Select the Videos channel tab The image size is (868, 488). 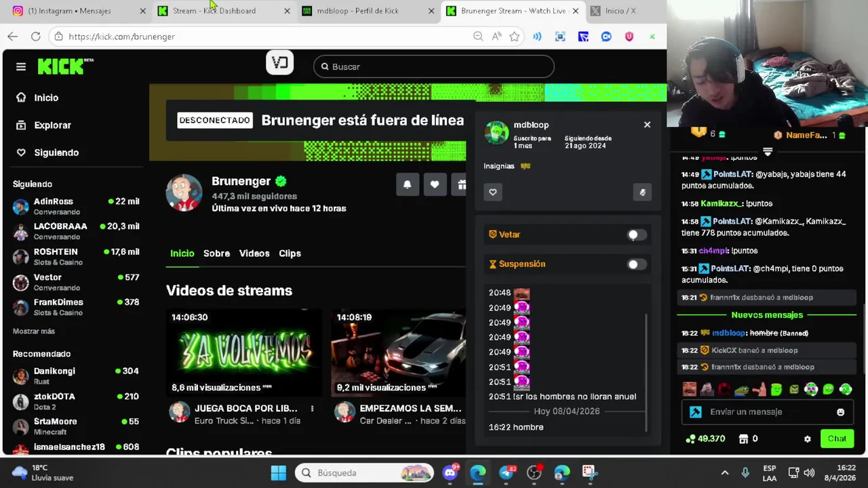click(254, 253)
